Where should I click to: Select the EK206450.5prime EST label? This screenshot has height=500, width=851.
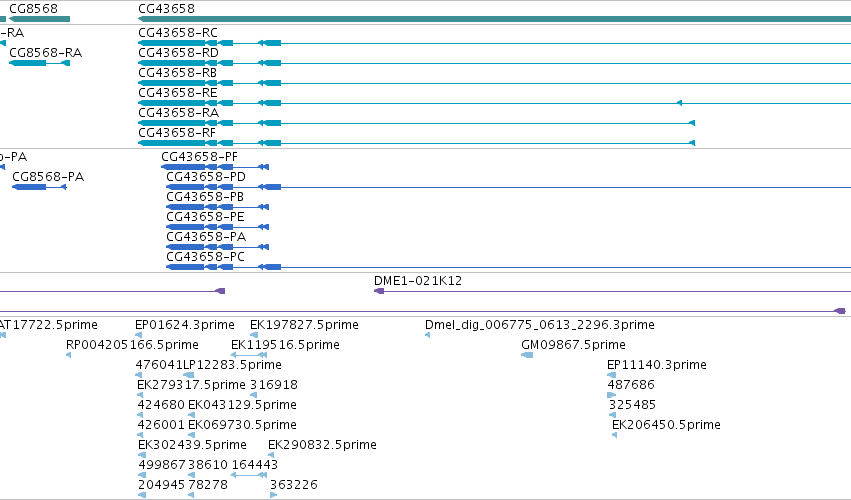tap(666, 425)
